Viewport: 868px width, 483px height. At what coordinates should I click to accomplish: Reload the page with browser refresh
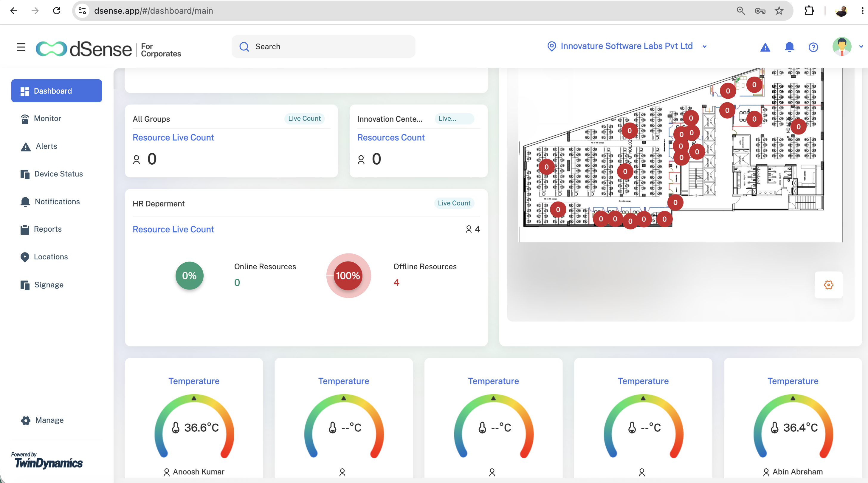(57, 11)
